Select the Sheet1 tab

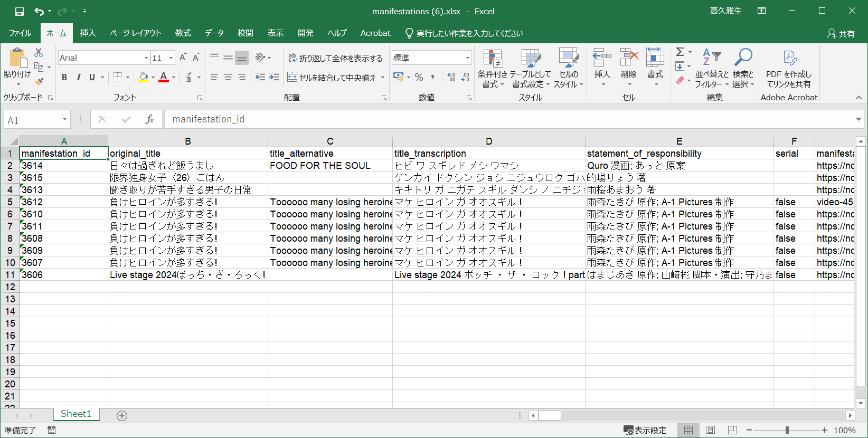76,414
